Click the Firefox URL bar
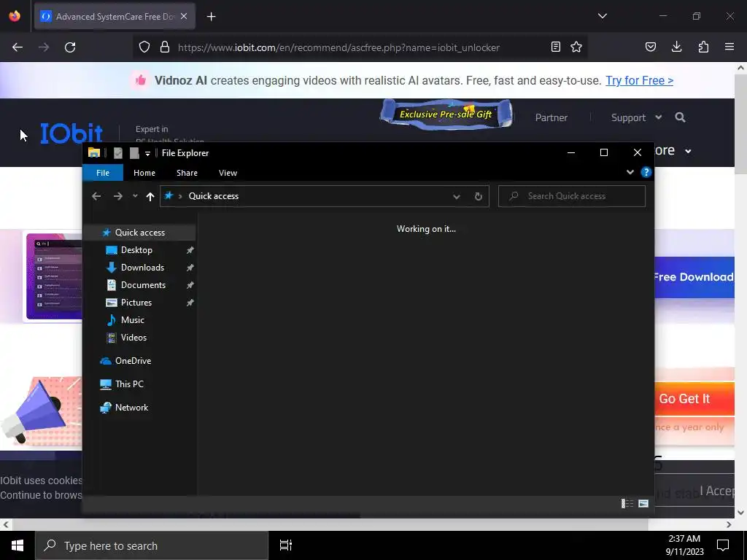Image resolution: width=747 pixels, height=560 pixels. click(x=338, y=47)
